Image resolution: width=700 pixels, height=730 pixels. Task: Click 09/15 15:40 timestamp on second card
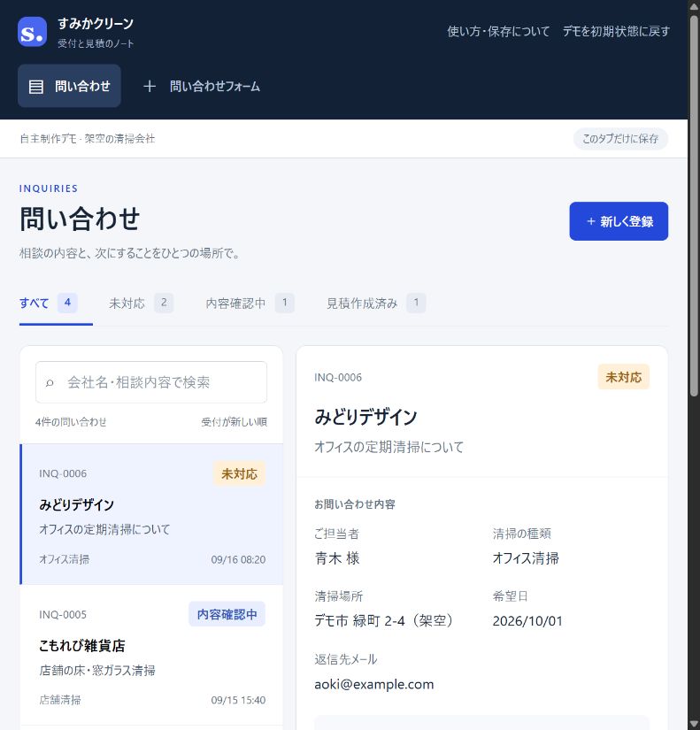coord(238,700)
